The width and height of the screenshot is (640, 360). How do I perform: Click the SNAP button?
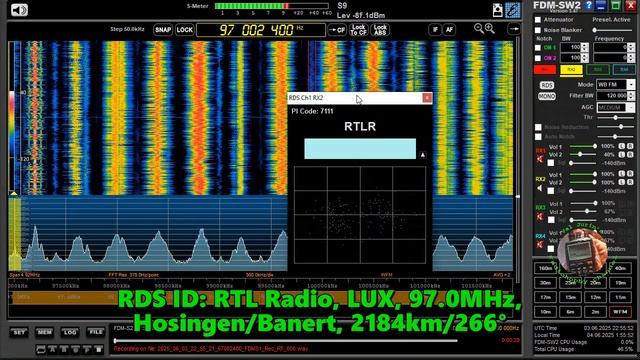click(x=163, y=30)
